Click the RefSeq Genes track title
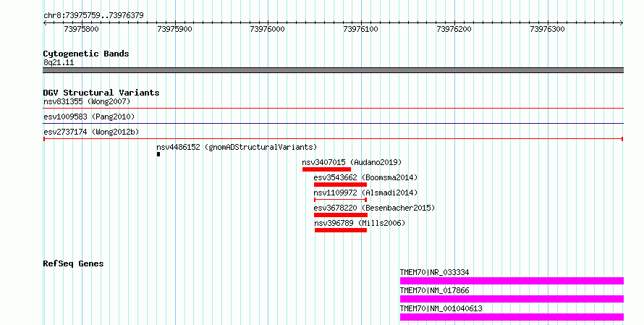644x325 pixels. click(73, 263)
